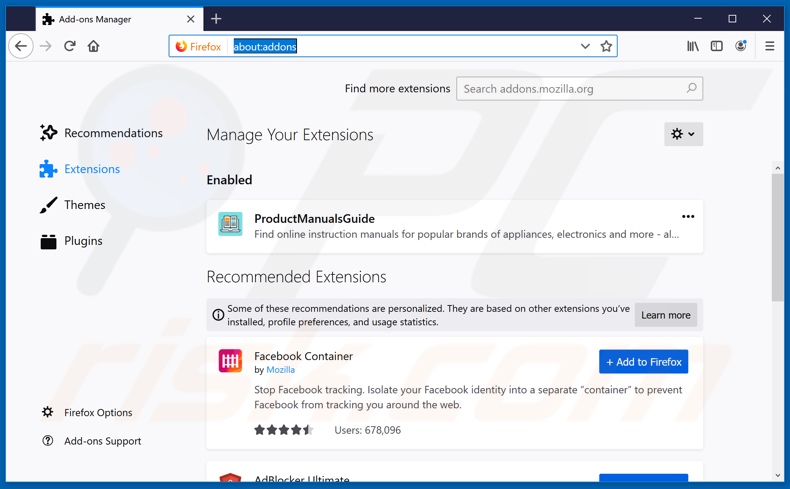Click the Plugins block icon
The width and height of the screenshot is (790, 489).
(48, 241)
